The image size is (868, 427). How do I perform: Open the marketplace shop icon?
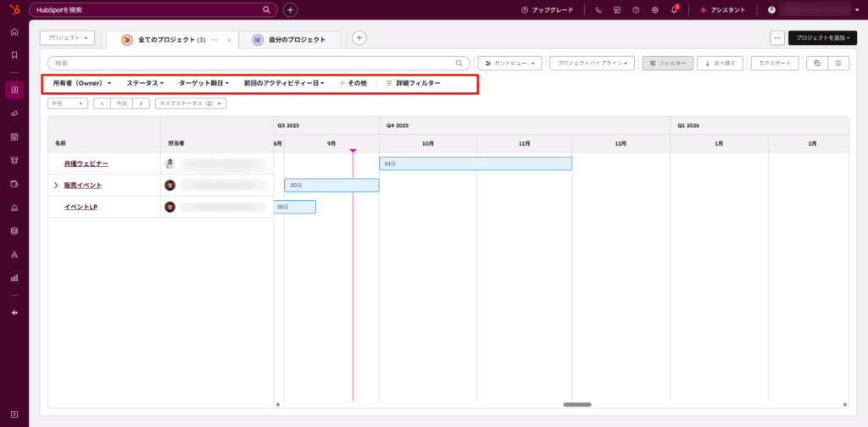coord(617,10)
